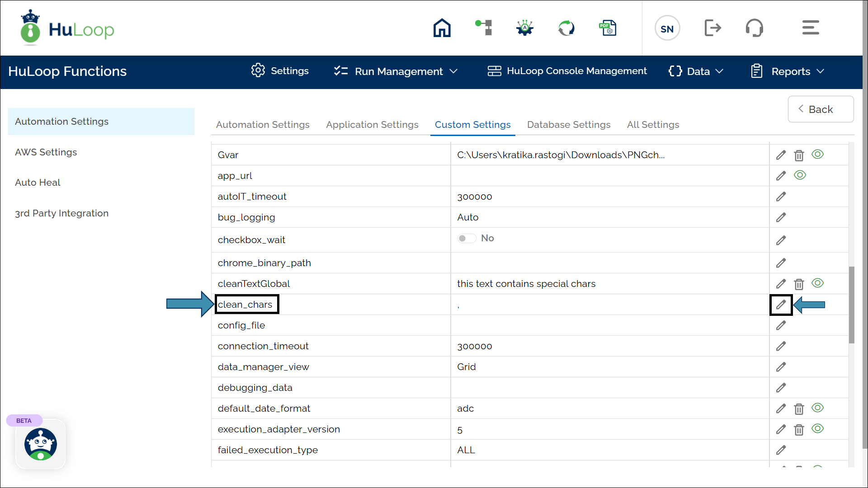Open headset support icon
This screenshot has width=868, height=488.
(754, 28)
